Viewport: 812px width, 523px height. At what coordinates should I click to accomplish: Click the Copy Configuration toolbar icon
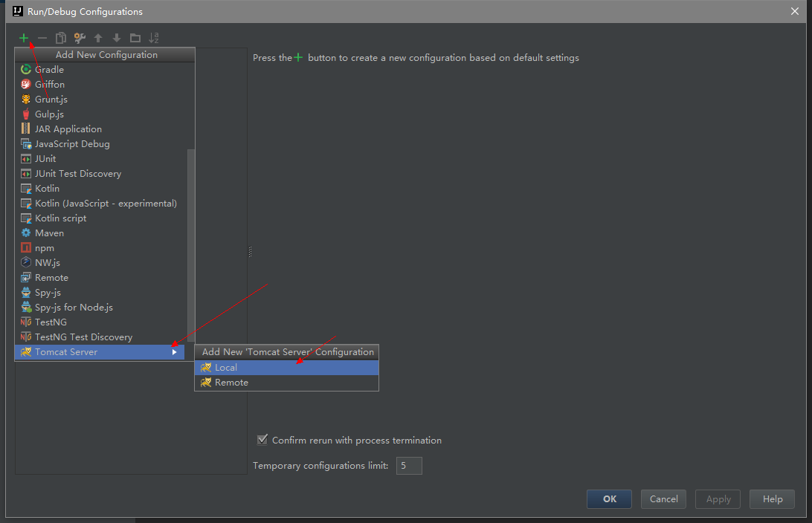tap(61, 38)
